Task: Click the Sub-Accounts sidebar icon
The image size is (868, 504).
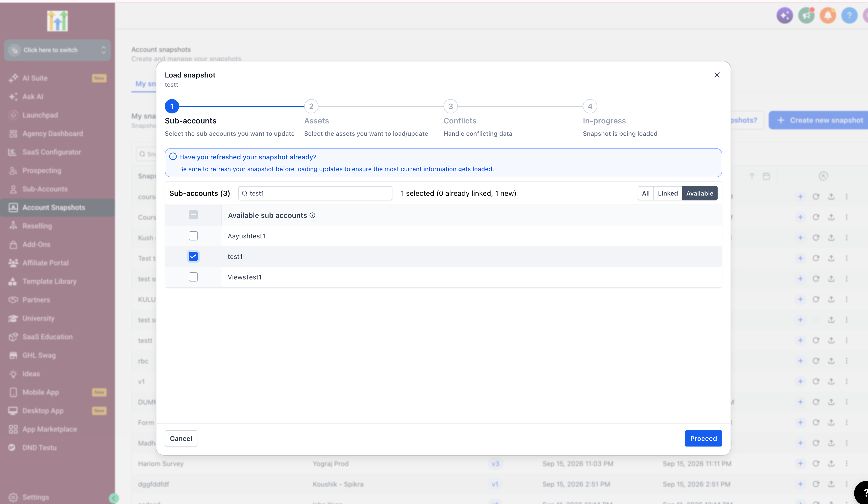Action: (x=13, y=189)
